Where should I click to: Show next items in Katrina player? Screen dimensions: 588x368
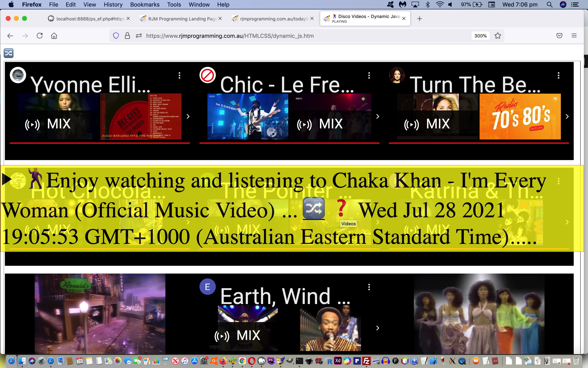click(567, 222)
